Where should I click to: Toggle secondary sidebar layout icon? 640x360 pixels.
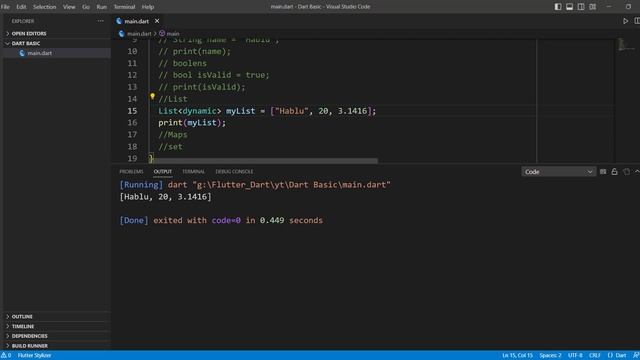(581, 7)
